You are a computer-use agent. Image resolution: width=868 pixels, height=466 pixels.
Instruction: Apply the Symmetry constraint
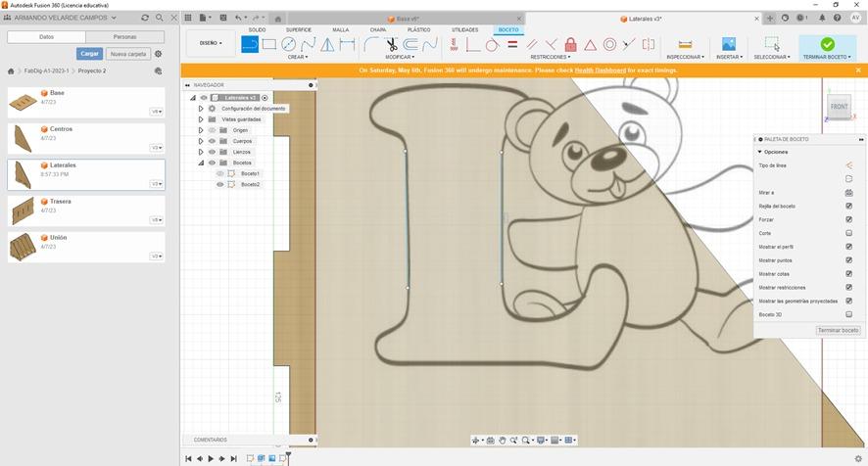click(x=649, y=44)
